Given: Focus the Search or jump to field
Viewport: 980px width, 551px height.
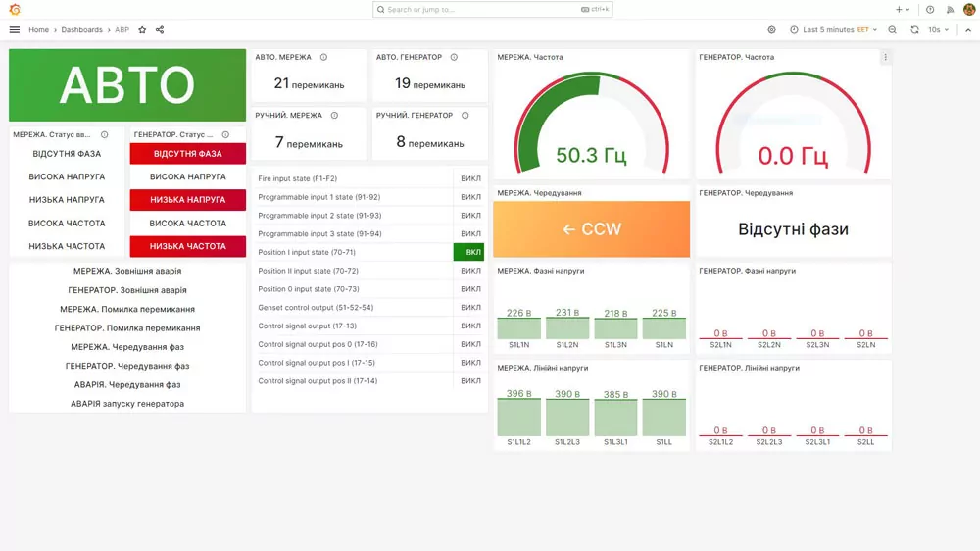Looking at the screenshot, I should (x=493, y=10).
